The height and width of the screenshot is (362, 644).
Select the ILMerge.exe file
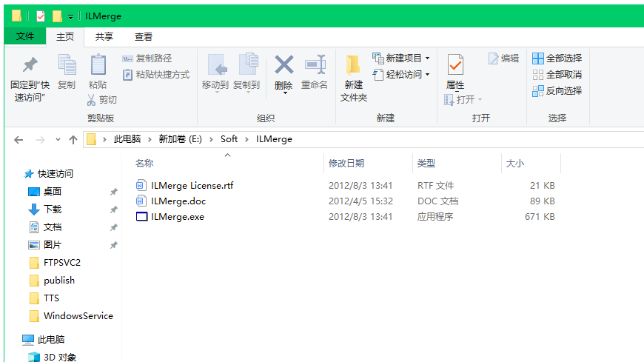click(x=178, y=217)
